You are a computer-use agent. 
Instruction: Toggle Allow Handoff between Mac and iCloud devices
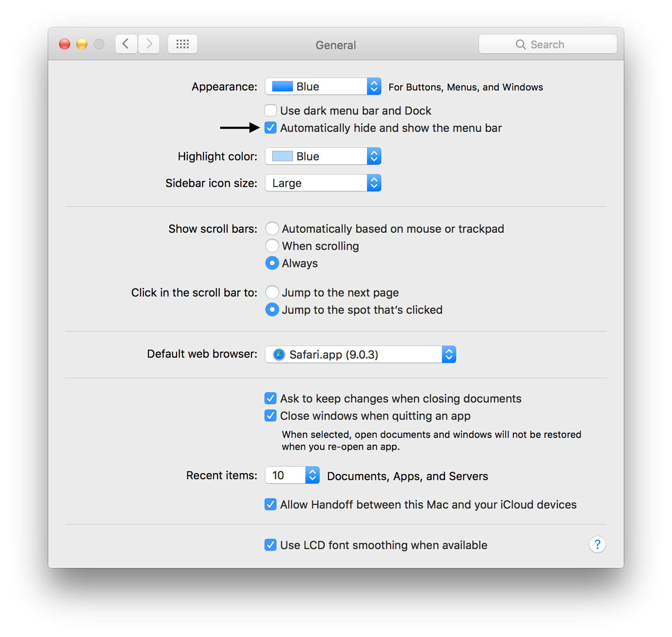tap(271, 504)
